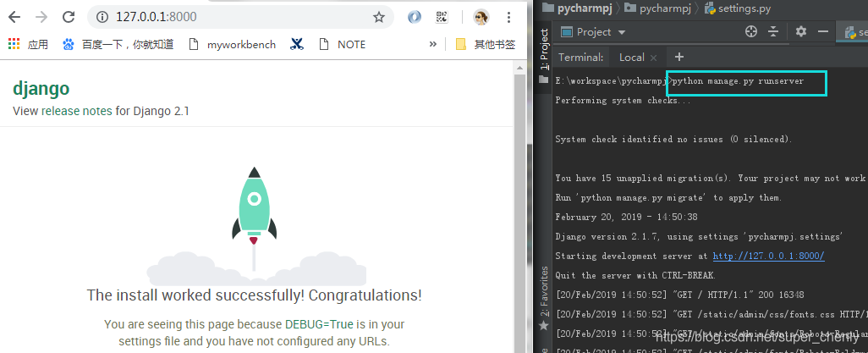Screen dimensions: 868x353
Task: Click the django heading logo
Action: point(41,89)
